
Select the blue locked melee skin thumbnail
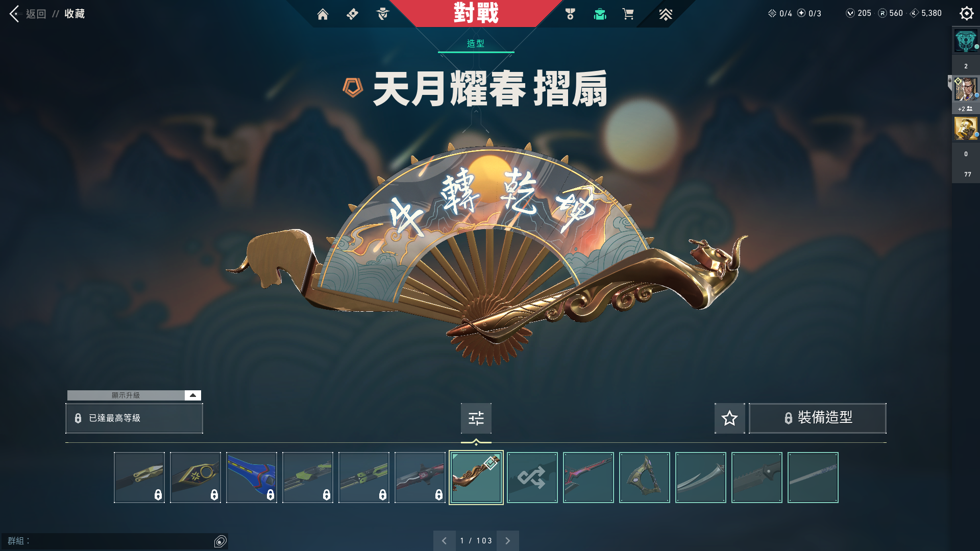point(252,478)
